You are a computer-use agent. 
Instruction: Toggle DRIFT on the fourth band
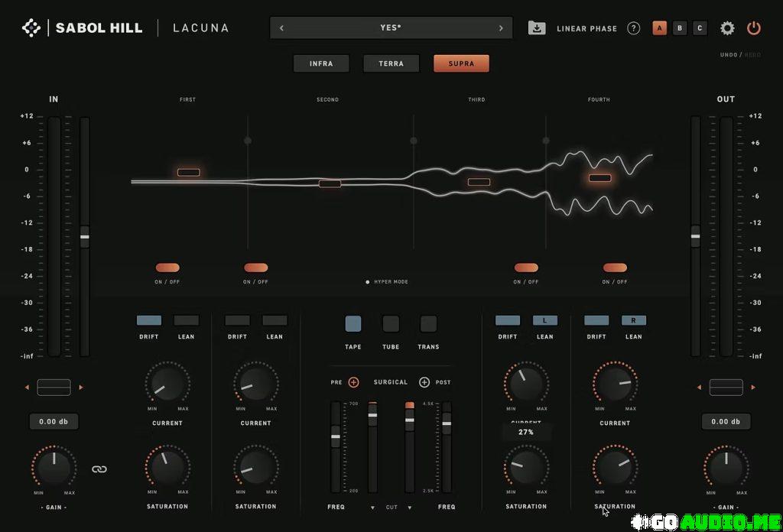pyautogui.click(x=596, y=320)
